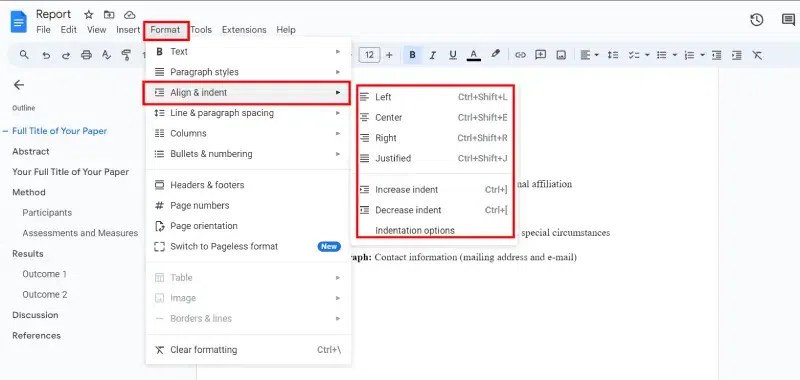Click the bulleted list toolbar icon
Image resolution: width=800 pixels, height=380 pixels.
[x=662, y=55]
